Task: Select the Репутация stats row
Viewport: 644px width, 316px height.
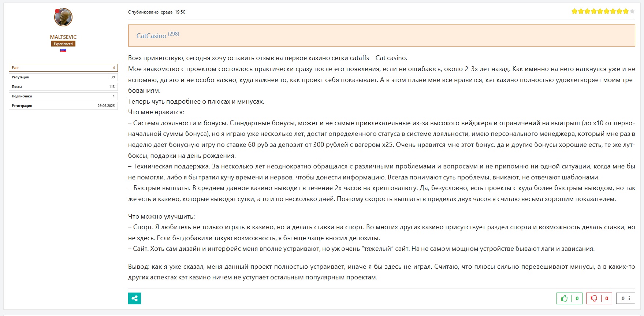Action: 63,77
